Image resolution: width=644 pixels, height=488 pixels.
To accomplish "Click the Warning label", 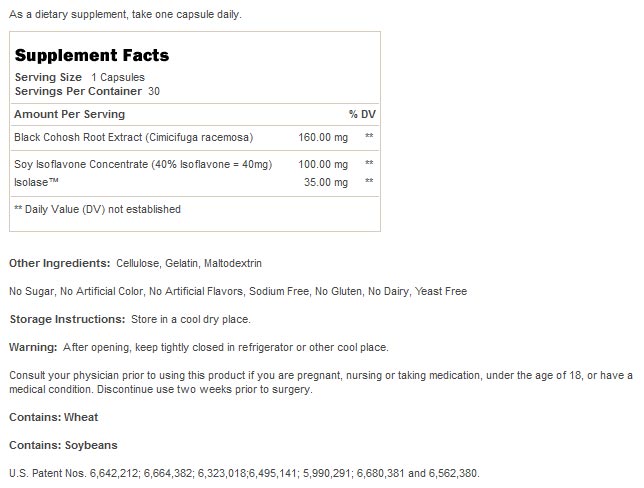I will point(33,347).
